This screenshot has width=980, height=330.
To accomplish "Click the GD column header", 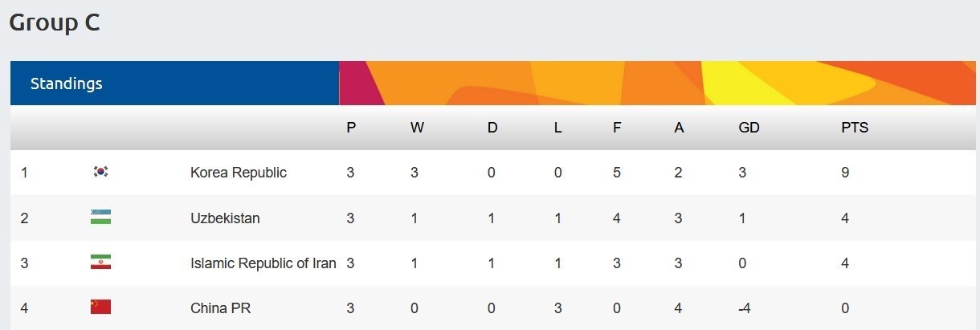I will point(749,128).
